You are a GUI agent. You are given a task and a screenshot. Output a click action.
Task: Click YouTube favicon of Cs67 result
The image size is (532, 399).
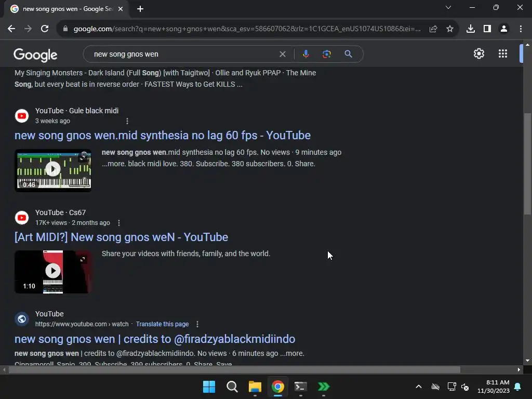(22, 218)
